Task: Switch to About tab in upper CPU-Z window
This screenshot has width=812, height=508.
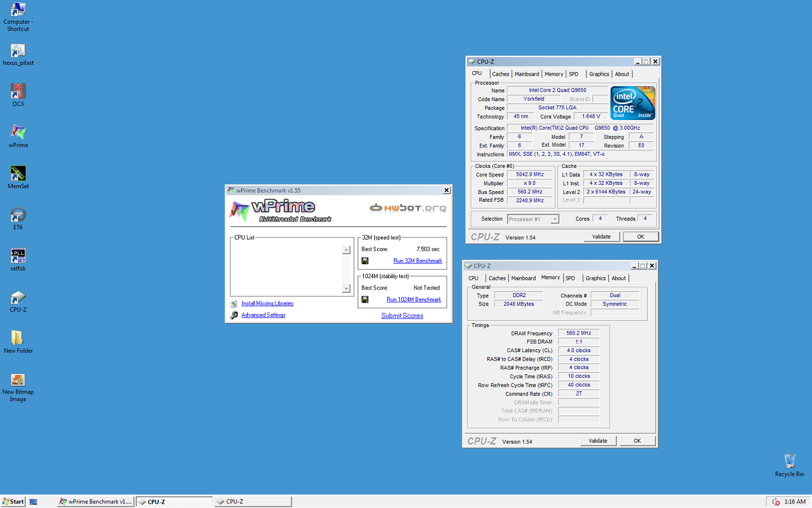Action: point(622,74)
